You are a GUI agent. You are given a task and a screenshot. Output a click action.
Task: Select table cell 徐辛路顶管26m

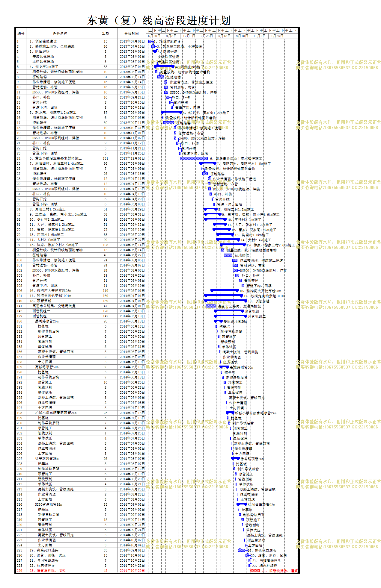tap(60, 459)
